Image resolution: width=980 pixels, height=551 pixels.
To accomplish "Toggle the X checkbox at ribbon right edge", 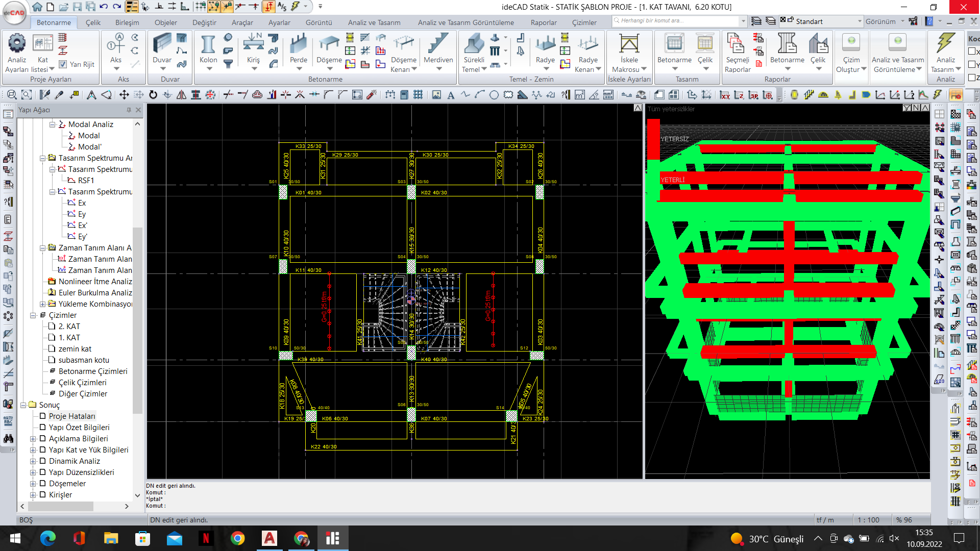I will (x=972, y=52).
